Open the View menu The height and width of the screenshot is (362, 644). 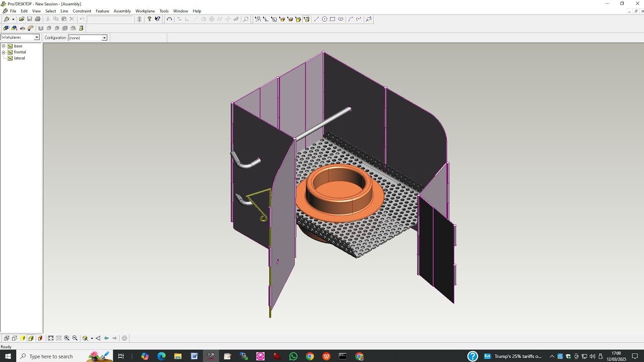point(36,11)
